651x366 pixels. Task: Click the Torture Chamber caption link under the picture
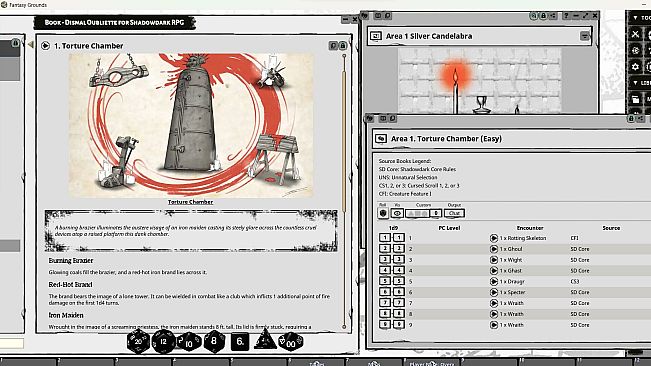(190, 202)
